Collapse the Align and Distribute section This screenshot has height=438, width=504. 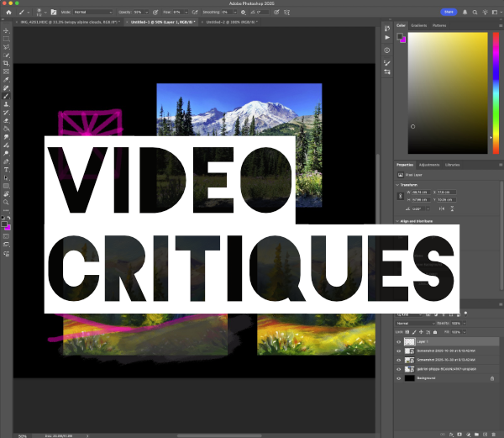(x=397, y=221)
